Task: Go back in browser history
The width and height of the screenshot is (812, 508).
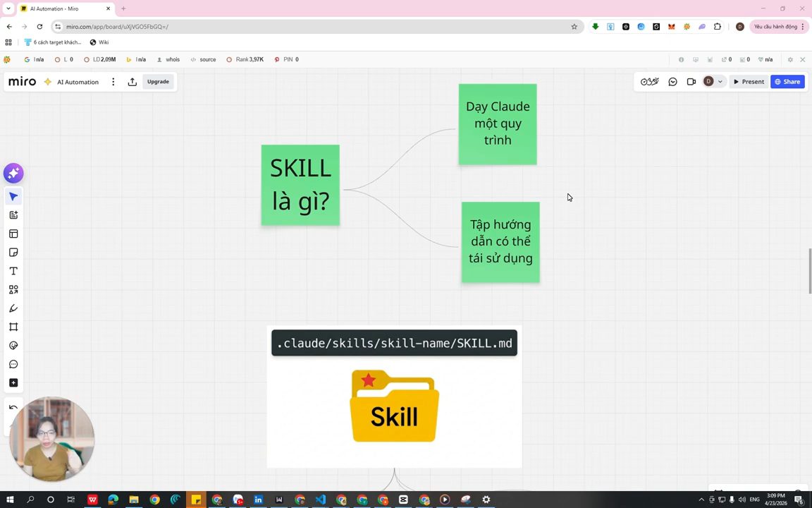Action: pyautogui.click(x=9, y=26)
